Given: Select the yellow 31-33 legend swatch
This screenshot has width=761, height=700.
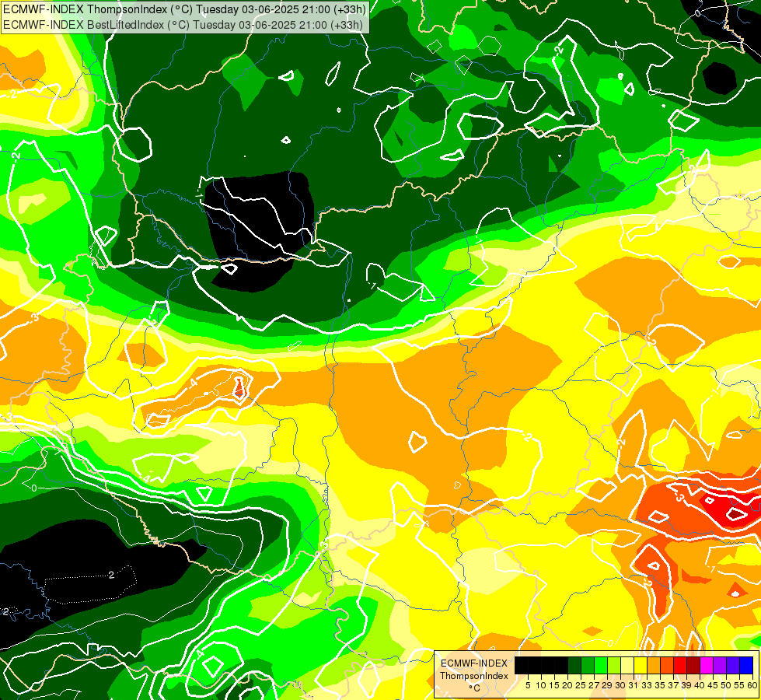Looking at the screenshot, I should (641, 665).
